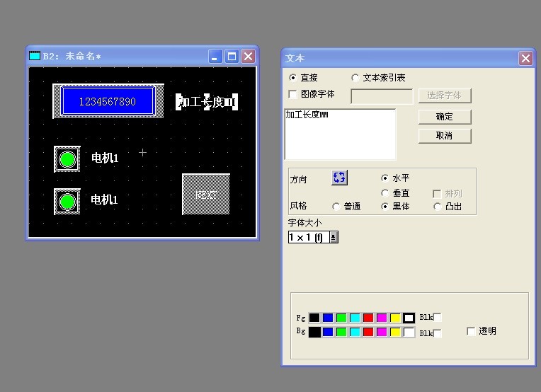Screen dimensions: 541x392
Task: Click the text box containing 加工长度MM
Action: (340, 134)
